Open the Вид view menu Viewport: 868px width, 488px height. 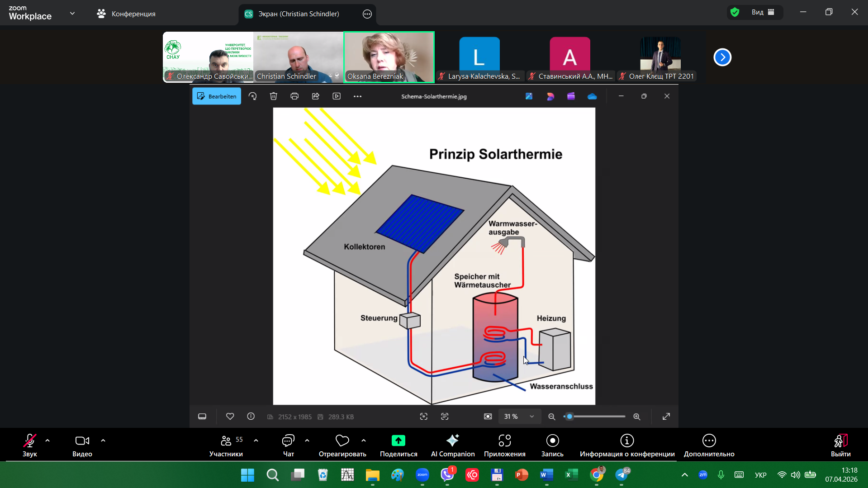[763, 12]
